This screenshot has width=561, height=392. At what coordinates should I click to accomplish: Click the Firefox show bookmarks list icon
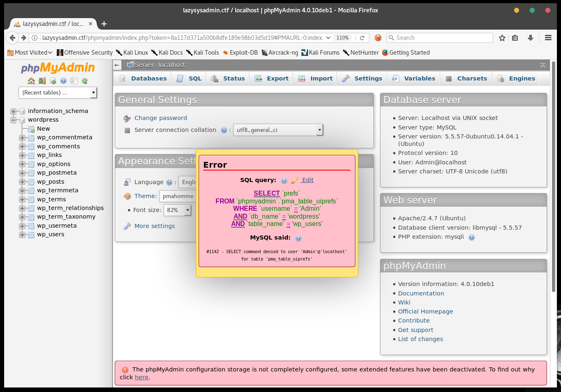[x=515, y=38]
